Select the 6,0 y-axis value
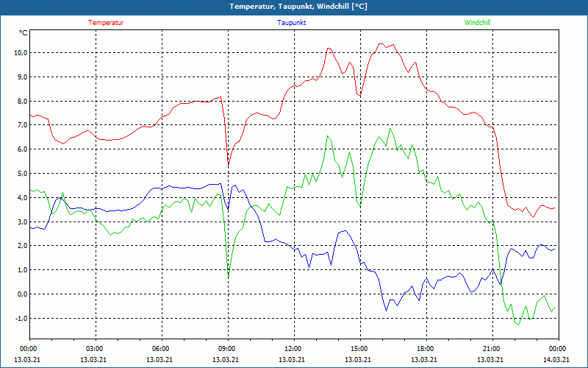This screenshot has height=368, width=588. point(23,149)
